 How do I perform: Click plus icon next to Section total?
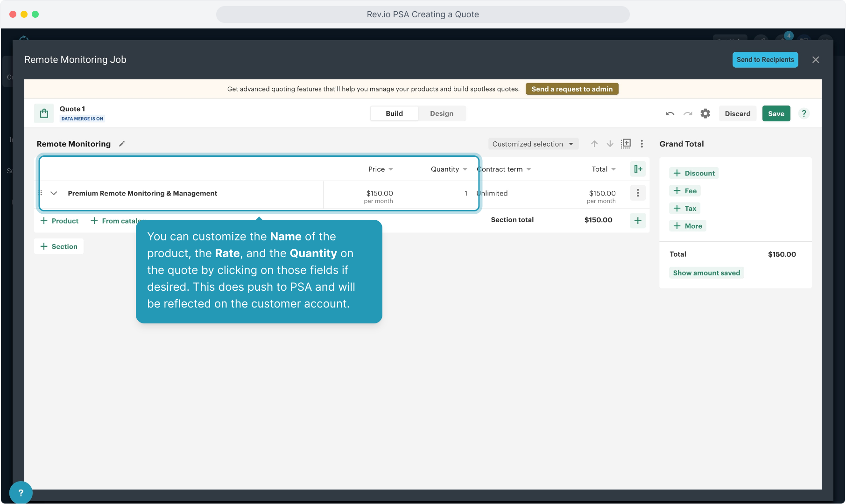tap(638, 220)
